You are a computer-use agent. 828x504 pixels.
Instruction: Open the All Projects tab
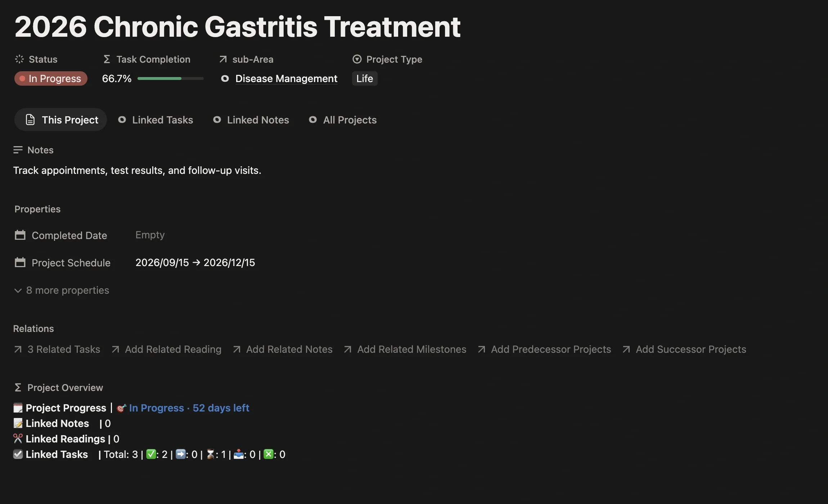tap(343, 120)
